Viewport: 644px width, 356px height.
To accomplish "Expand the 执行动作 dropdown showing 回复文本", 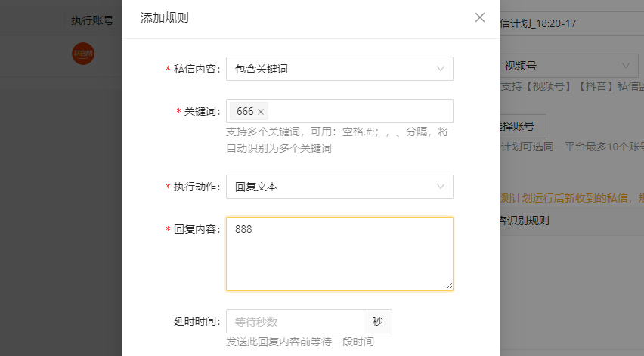I will 339,187.
